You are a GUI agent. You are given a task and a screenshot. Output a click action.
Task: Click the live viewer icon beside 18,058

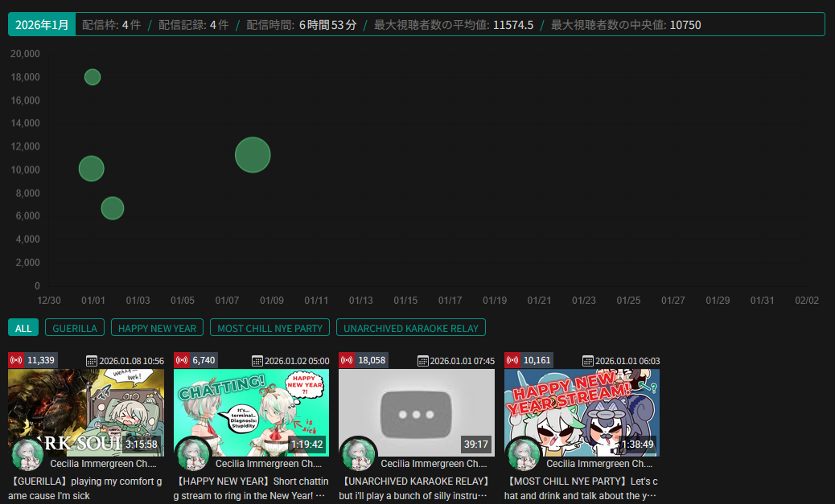[347, 360]
